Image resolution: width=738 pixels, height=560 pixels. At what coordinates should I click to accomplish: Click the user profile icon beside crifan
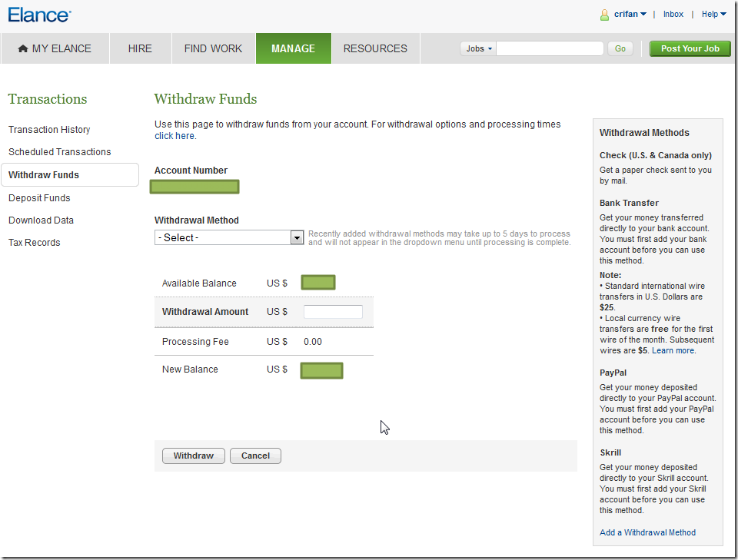[605, 15]
